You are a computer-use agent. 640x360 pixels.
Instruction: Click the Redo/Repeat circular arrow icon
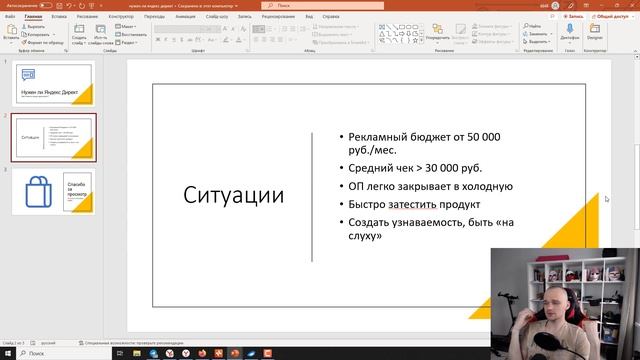(82, 6)
